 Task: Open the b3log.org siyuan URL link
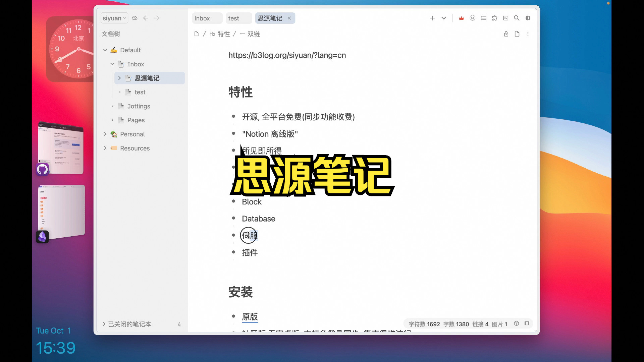click(x=287, y=55)
